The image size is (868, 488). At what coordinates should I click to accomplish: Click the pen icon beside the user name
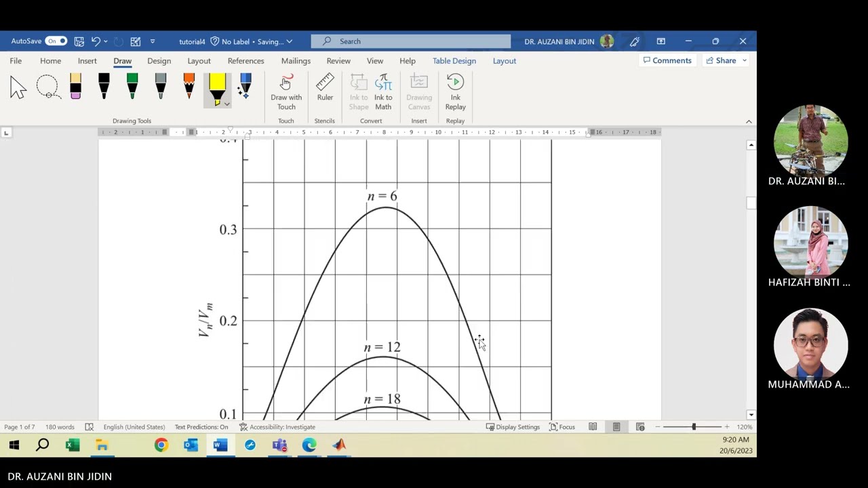coord(635,41)
